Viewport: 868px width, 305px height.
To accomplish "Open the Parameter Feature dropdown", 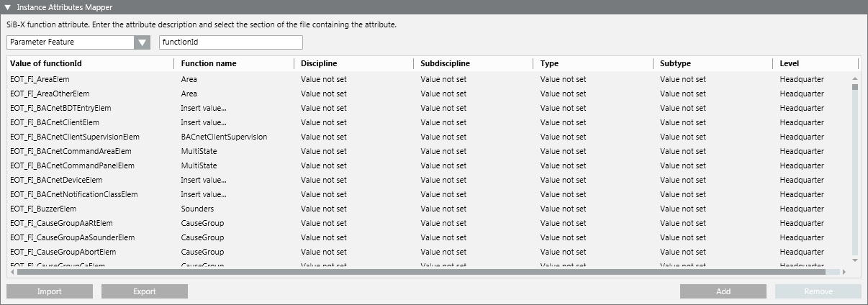I will 142,42.
